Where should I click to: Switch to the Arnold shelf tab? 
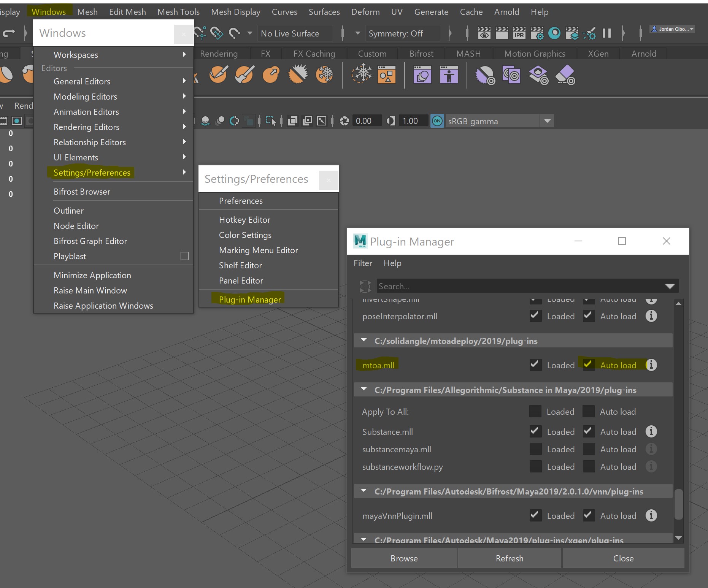[x=644, y=54]
